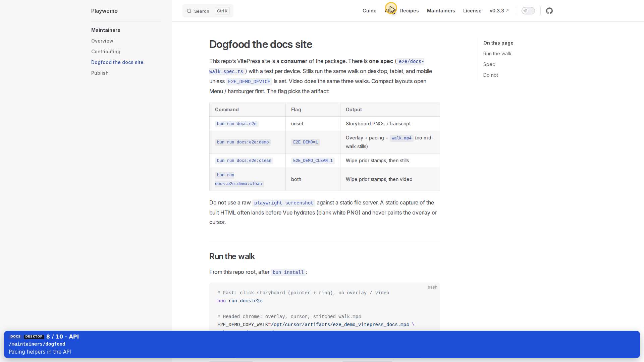Screen dimensions: 644x362
Task: Click the DOCS badge in overlay
Action: [x=15, y=337]
